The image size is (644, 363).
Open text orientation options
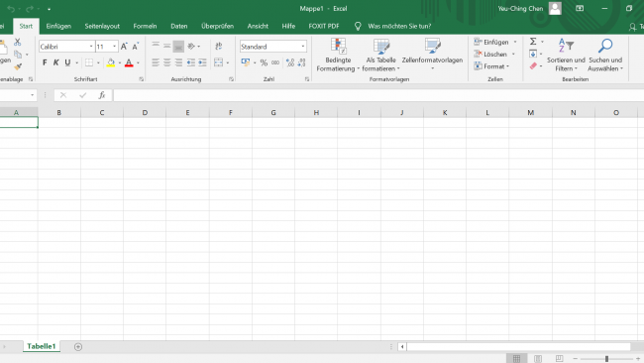(x=193, y=47)
